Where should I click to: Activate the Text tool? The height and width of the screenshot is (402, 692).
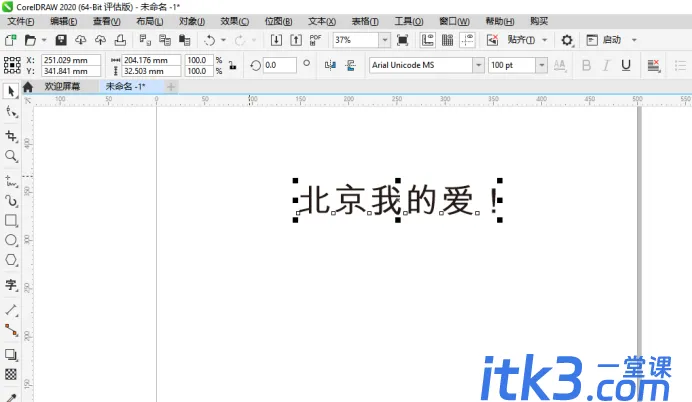click(x=11, y=285)
